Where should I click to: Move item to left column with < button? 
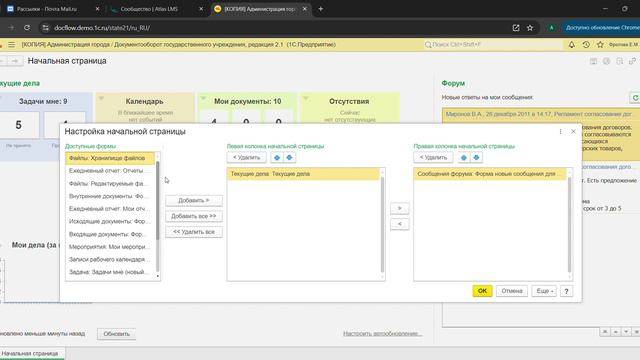click(x=400, y=224)
